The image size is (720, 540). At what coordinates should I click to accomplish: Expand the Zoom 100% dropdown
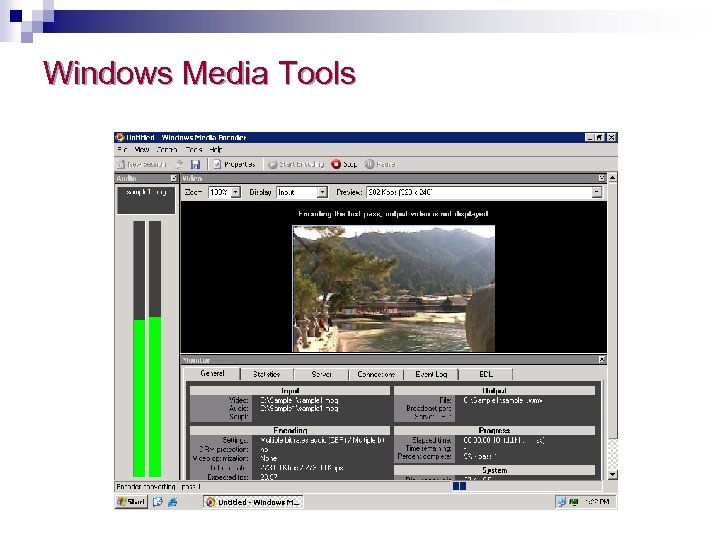point(236,192)
